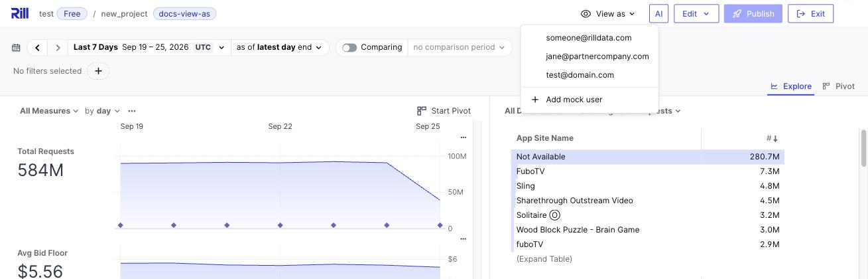868x279 pixels.
Task: Select Not Available row
Action: [648, 157]
